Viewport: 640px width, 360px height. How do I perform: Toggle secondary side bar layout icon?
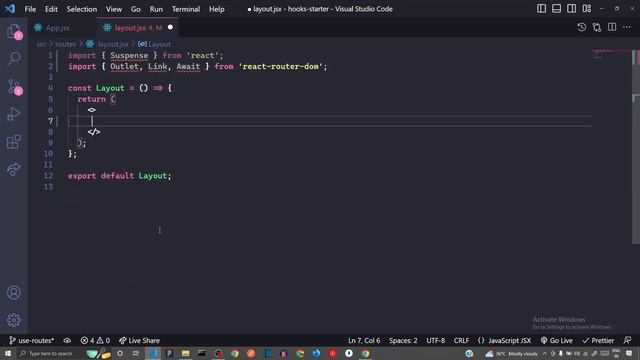click(x=571, y=9)
